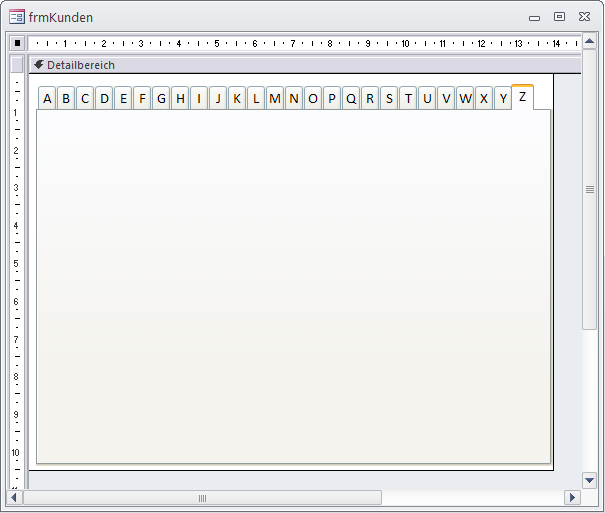This screenshot has width=605, height=513.
Task: Pick tab X
Action: point(484,98)
